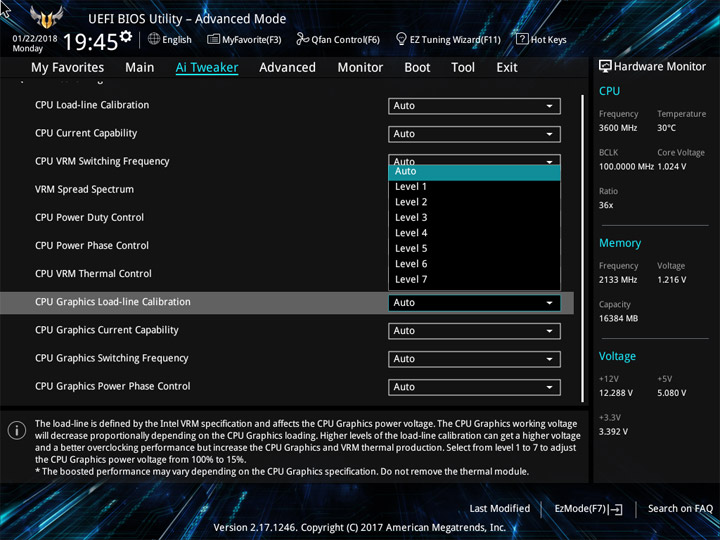
Task: Select CPU VRM Switching Frequency label
Action: pos(102,161)
